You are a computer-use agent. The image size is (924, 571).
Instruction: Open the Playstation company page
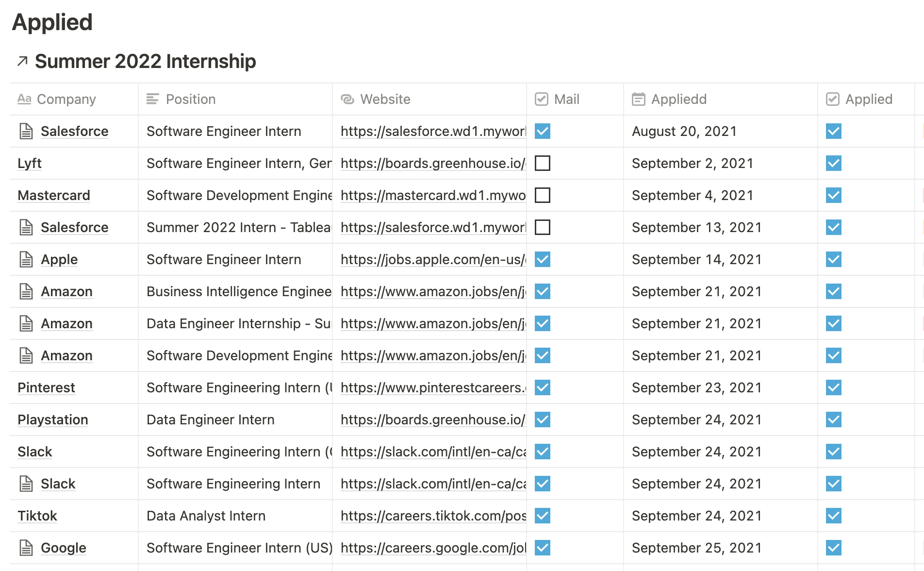pyautogui.click(x=53, y=420)
